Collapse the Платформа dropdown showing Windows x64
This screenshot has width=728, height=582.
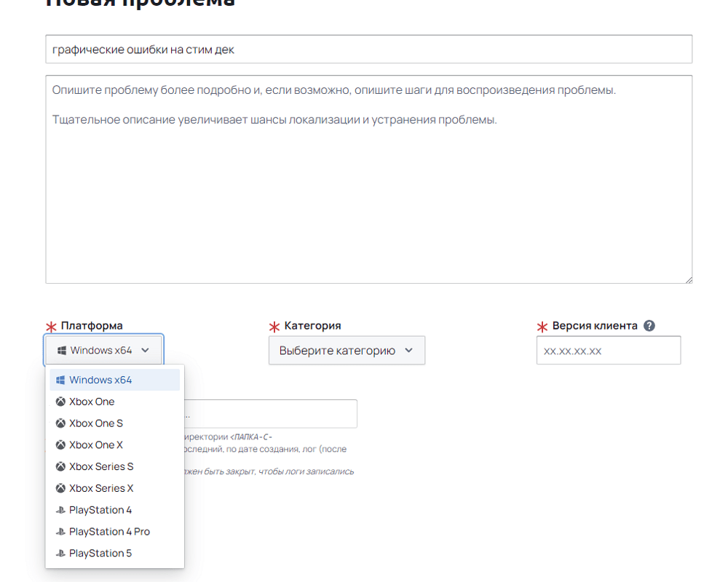click(103, 350)
